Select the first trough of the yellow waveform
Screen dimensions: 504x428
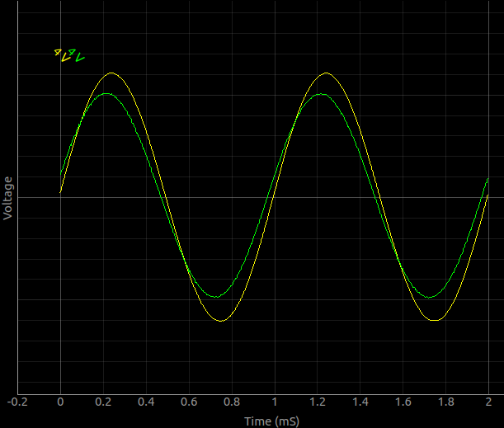click(x=220, y=321)
